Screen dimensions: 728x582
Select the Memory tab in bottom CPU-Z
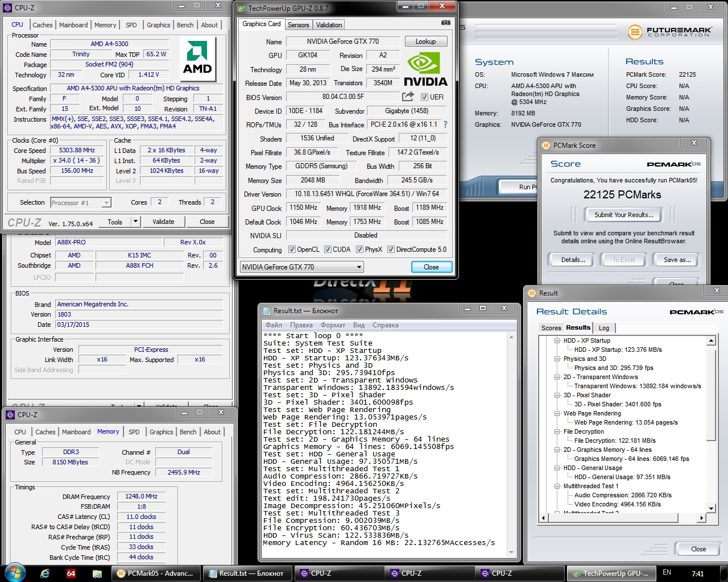coord(108,432)
